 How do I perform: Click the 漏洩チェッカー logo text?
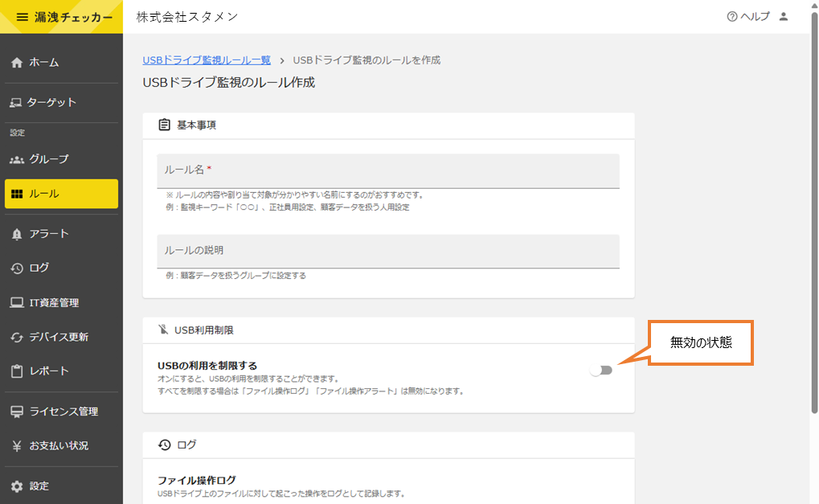click(74, 17)
